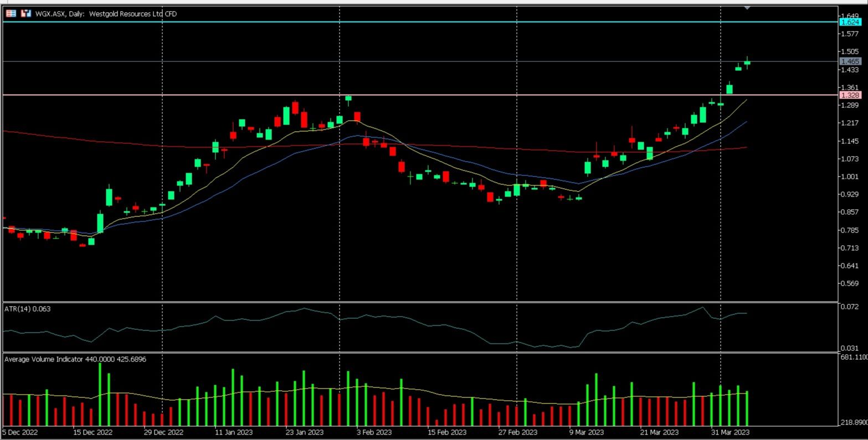Click the ATR(14) 0.063 indicator label
Viewport: 868px width, 440px height.
tap(27, 309)
